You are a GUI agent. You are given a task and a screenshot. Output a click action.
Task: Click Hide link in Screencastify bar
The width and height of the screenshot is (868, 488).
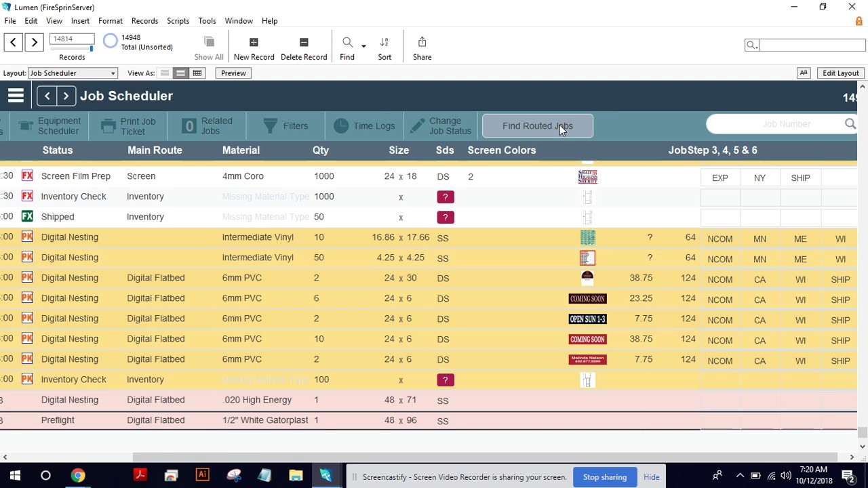652,477
